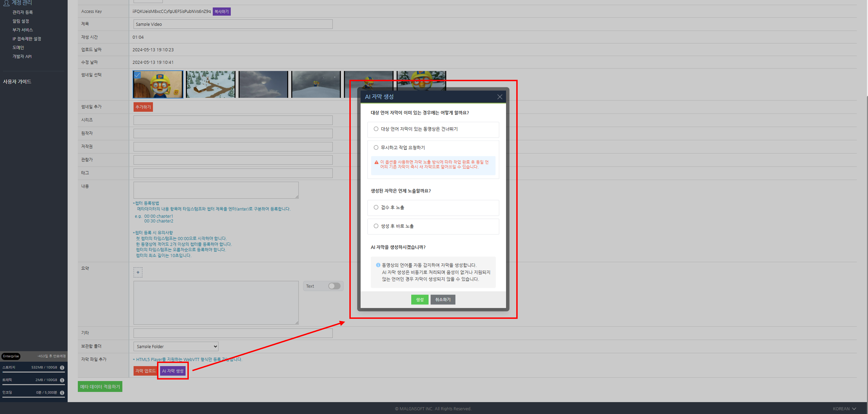
Task: Open the Sample Folder storage dropdown
Action: (176, 346)
